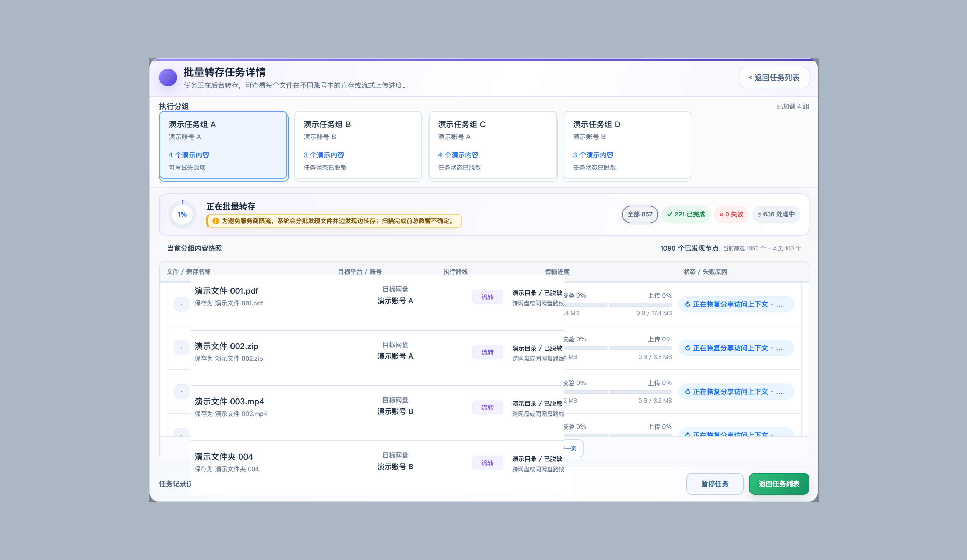Show the 0 失败 items
This screenshot has height=560, width=967.
[731, 214]
